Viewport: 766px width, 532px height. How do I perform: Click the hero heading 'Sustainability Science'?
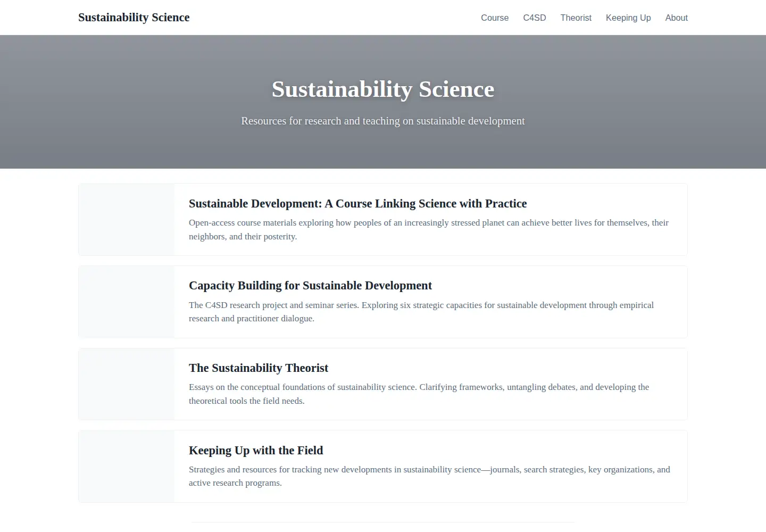(383, 89)
